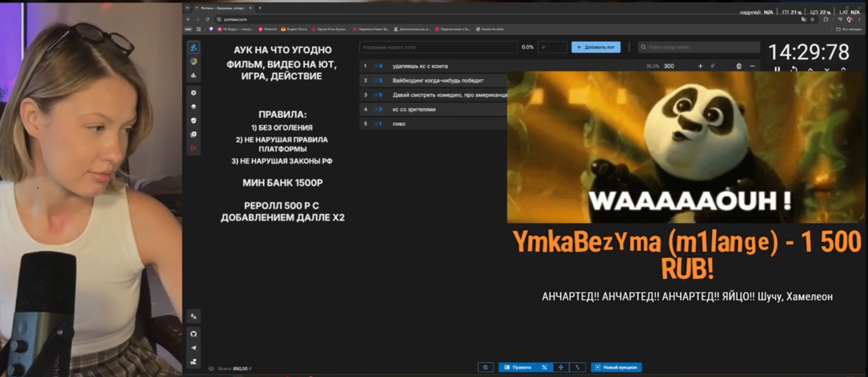Click the donate hand icon in sidebar
This screenshot has height=377, width=868.
[x=194, y=362]
